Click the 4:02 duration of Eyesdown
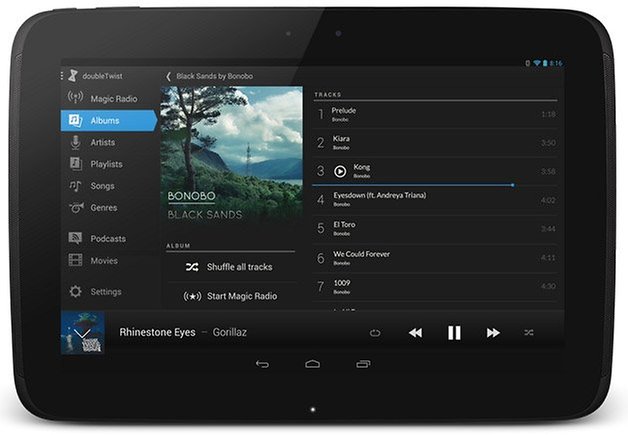Screen dimensions: 628x435 (548, 200)
